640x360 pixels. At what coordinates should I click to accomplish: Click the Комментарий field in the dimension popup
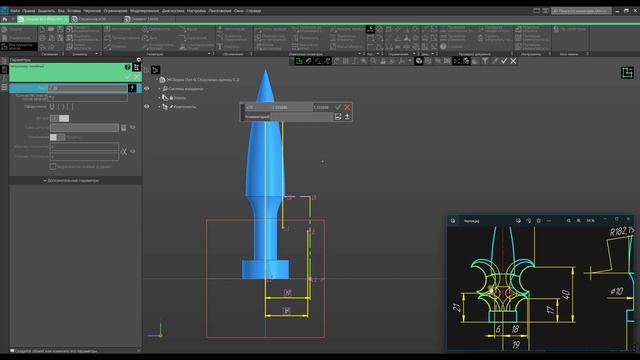coord(302,117)
